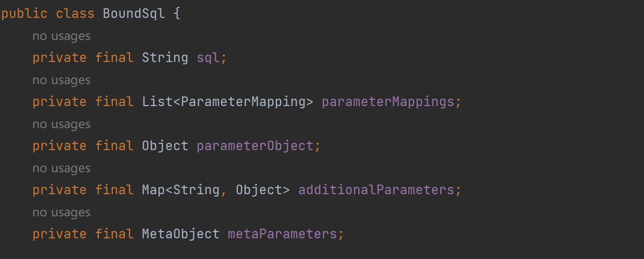Click the parameterMappings field name
This screenshot has width=644, height=259.
[388, 102]
